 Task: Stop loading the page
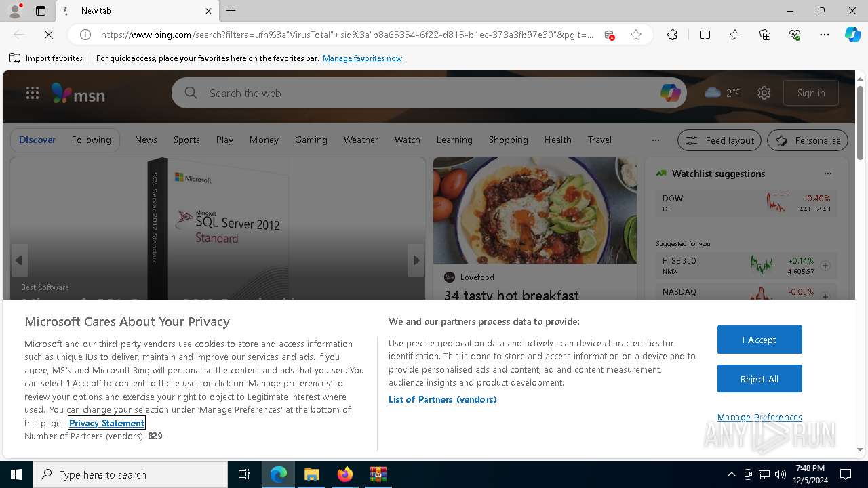pyautogui.click(x=49, y=35)
